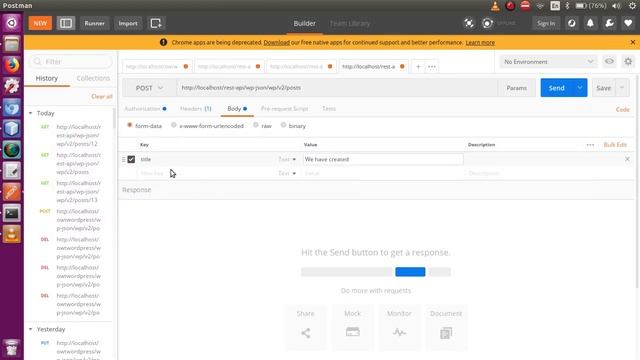Image resolution: width=640 pixels, height=360 pixels.
Task: Switch to the Team Library tab
Action: point(349,23)
